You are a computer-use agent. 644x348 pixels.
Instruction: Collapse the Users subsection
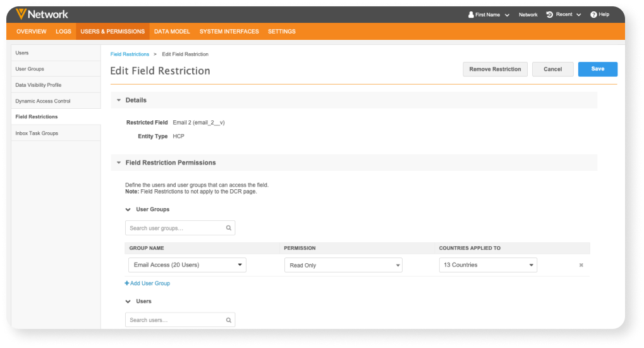click(x=128, y=301)
